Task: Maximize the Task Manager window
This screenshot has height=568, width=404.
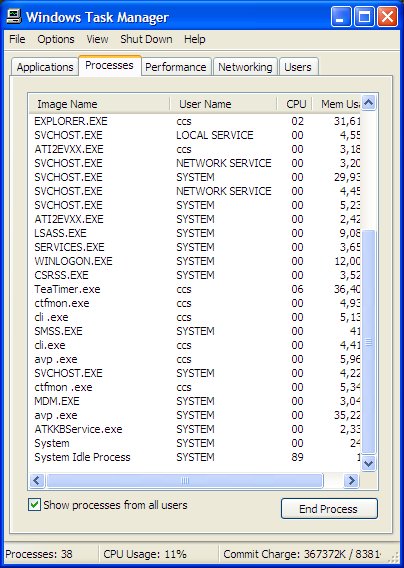Action: tap(364, 17)
